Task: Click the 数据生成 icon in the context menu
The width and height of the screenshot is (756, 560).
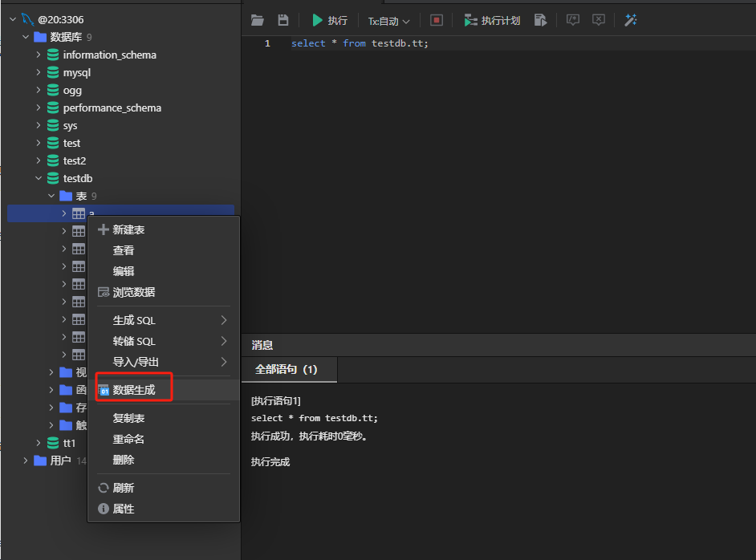Action: [x=104, y=391]
